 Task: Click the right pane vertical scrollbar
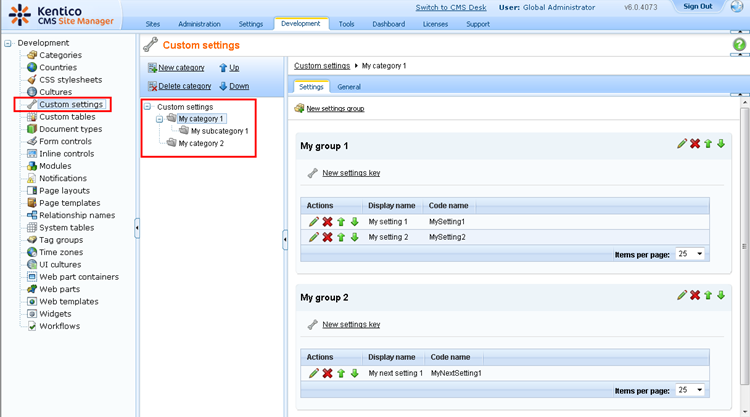(x=744, y=246)
